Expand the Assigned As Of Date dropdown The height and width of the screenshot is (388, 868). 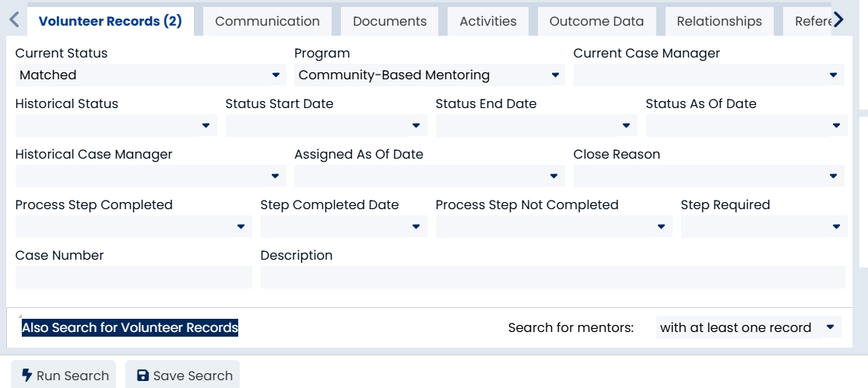click(x=430, y=176)
